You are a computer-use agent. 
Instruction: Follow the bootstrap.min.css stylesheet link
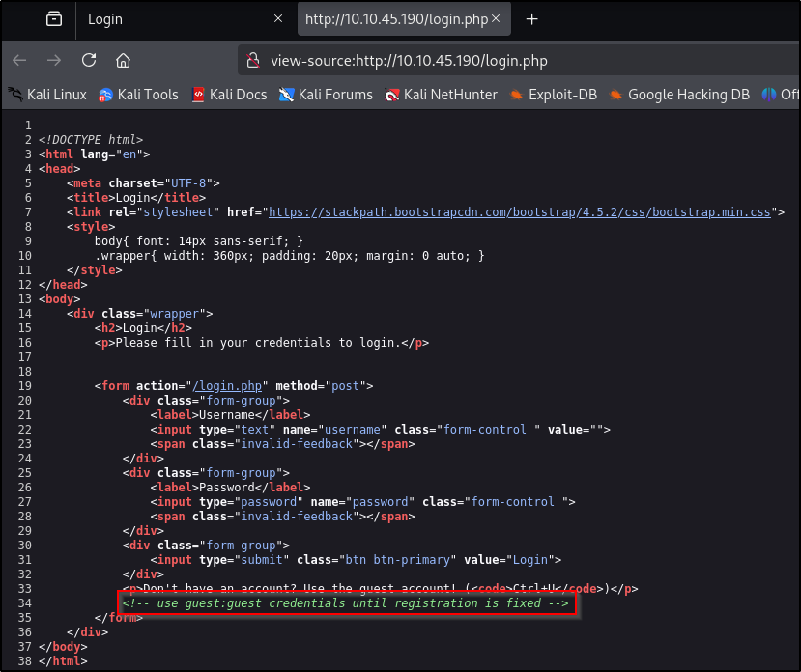click(x=522, y=211)
